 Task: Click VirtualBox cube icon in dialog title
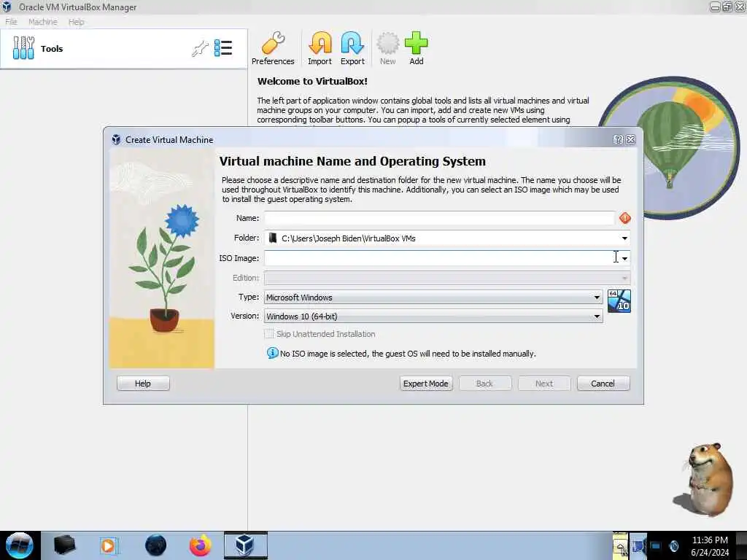coord(116,139)
